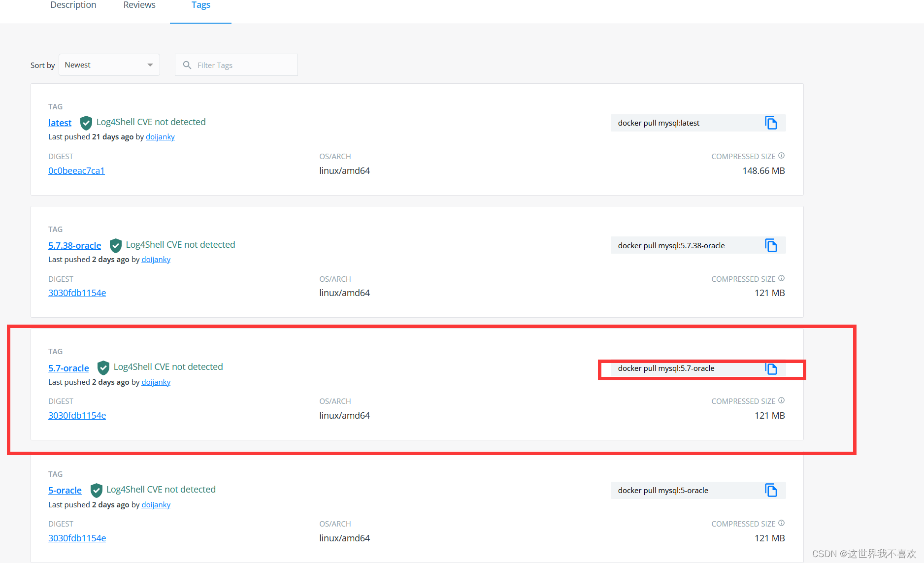Switch to the Description tab
The height and width of the screenshot is (563, 924).
[x=73, y=5]
